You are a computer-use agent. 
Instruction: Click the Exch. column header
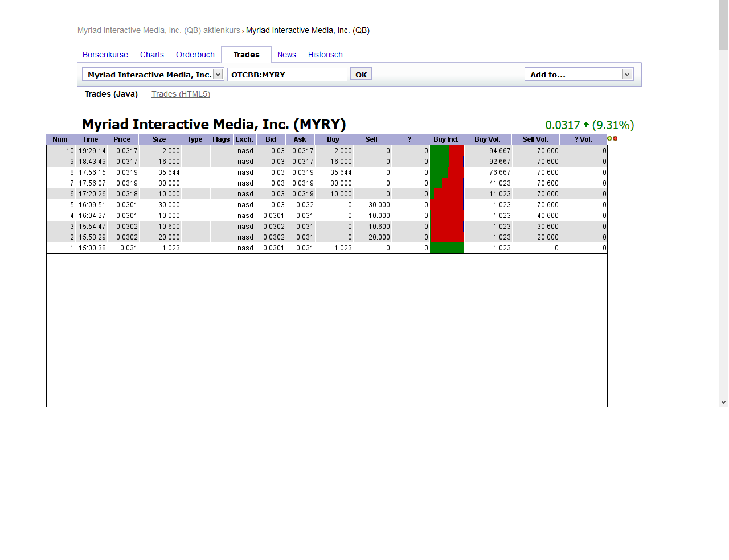244,139
